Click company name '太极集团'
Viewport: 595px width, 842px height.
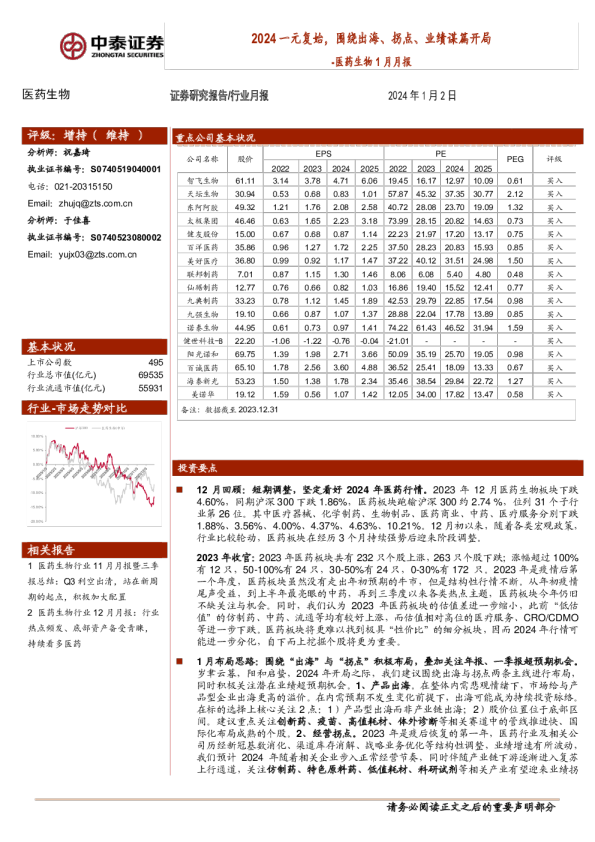click(x=202, y=221)
